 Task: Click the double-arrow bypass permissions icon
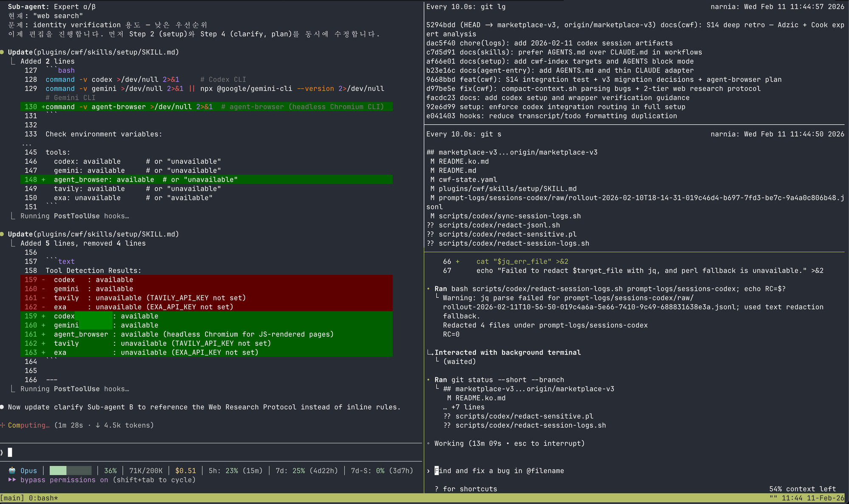(12, 480)
